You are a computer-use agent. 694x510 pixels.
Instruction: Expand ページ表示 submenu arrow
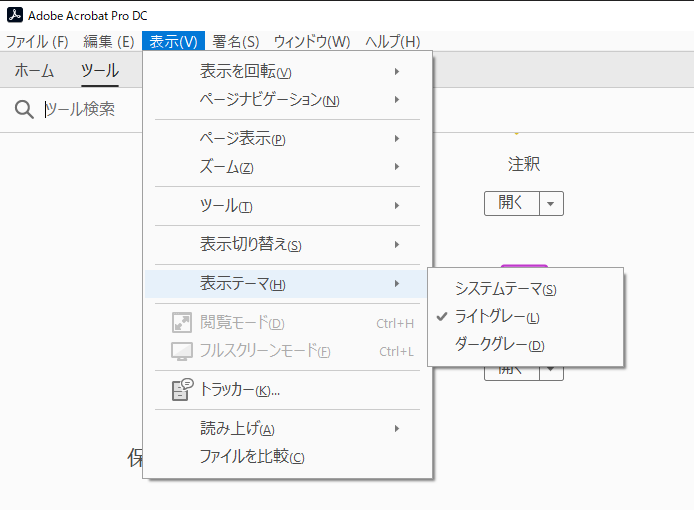pyautogui.click(x=397, y=139)
